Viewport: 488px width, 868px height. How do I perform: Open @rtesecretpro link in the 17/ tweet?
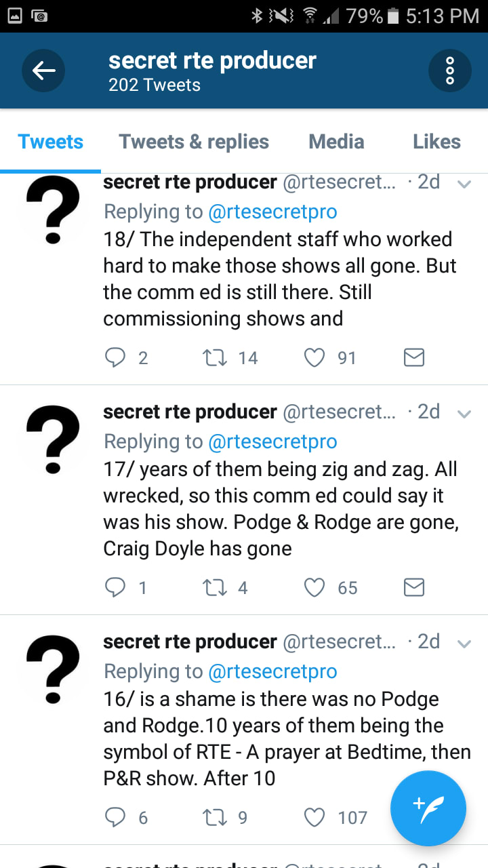coord(272,441)
